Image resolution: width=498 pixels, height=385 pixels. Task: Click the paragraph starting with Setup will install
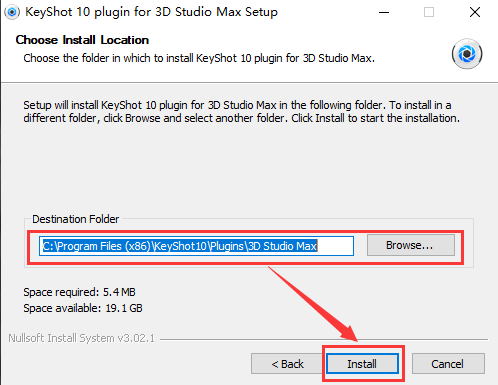tap(241, 112)
